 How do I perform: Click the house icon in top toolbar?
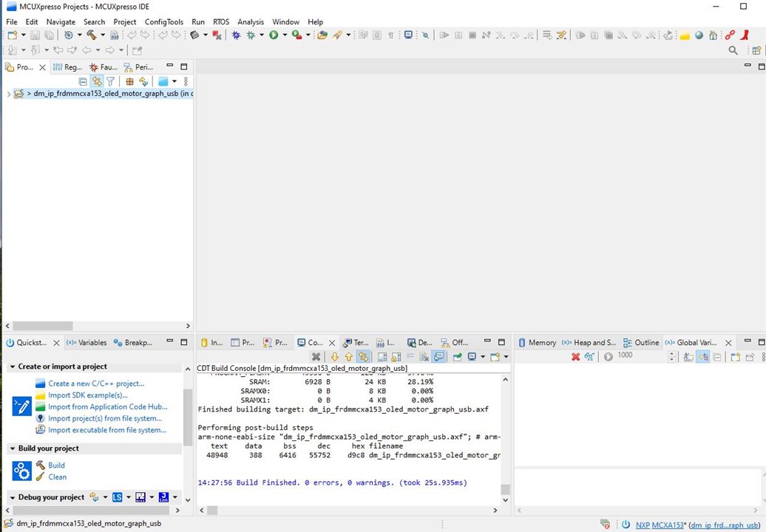point(714,35)
